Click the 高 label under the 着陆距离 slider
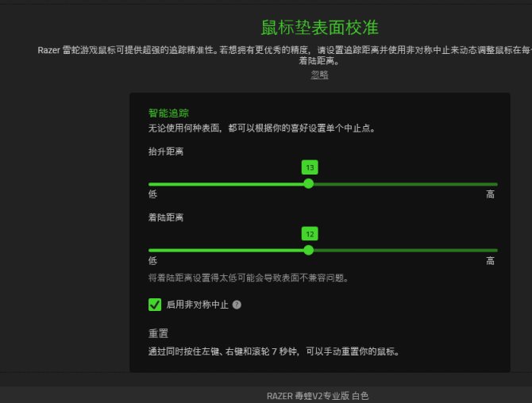Screen dimensions: 532x403 coord(490,261)
